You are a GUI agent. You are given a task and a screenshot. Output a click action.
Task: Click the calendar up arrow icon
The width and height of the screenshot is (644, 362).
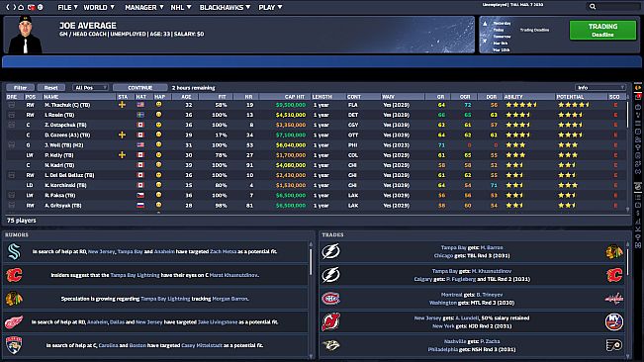pos(485,24)
